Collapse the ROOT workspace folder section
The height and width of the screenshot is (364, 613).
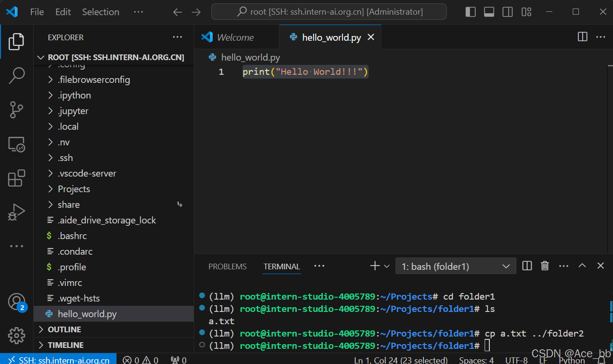(x=114, y=57)
